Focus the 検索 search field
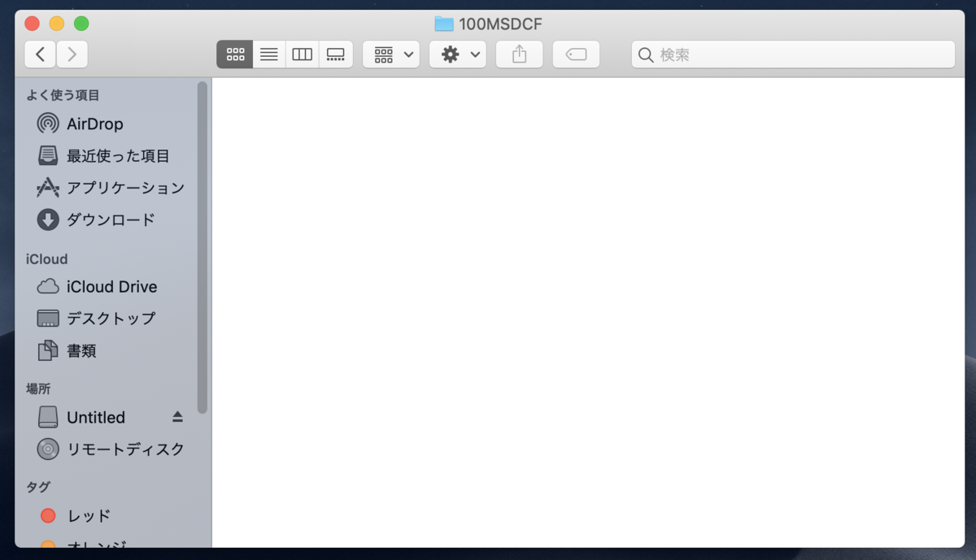The height and width of the screenshot is (560, 976). tap(793, 54)
